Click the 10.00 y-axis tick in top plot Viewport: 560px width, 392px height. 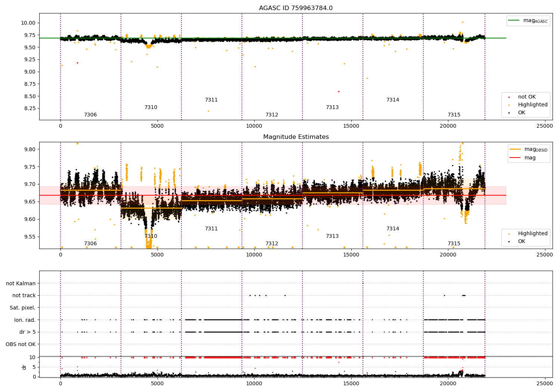point(28,23)
